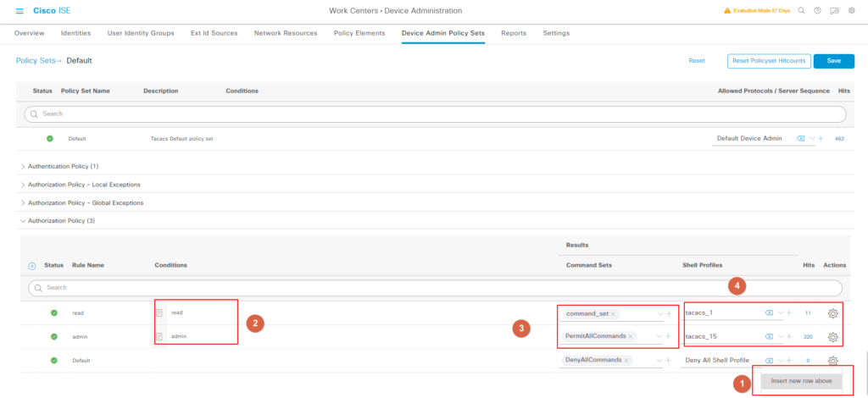Clear the tacacs_15 shell profile selection
Image resolution: width=868 pixels, height=398 pixels.
(x=769, y=336)
